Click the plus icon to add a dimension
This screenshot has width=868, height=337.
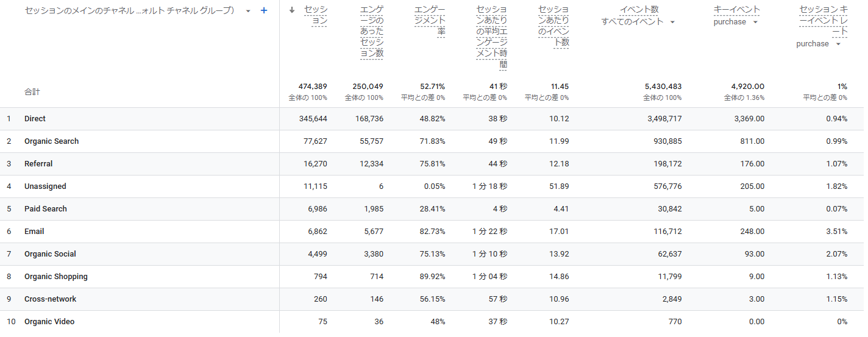click(x=264, y=10)
